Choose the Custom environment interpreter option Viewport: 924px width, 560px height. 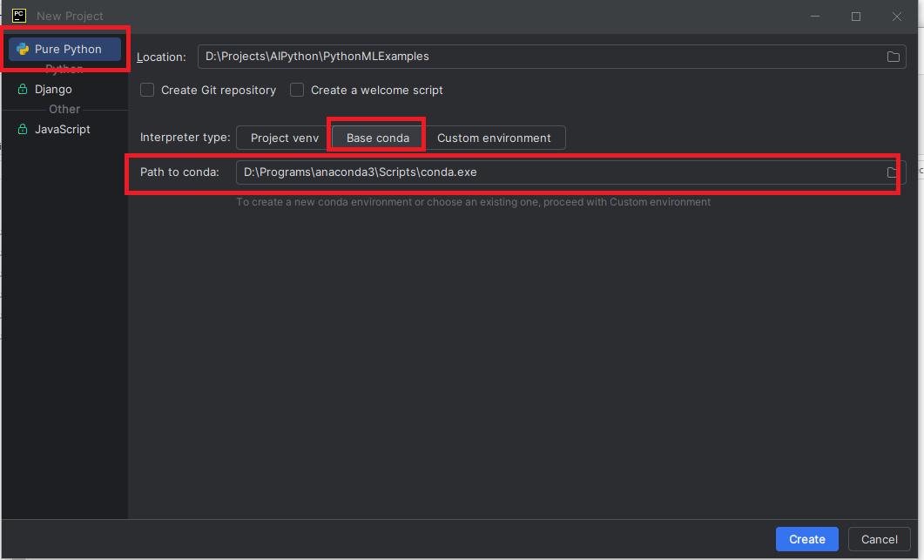click(494, 138)
